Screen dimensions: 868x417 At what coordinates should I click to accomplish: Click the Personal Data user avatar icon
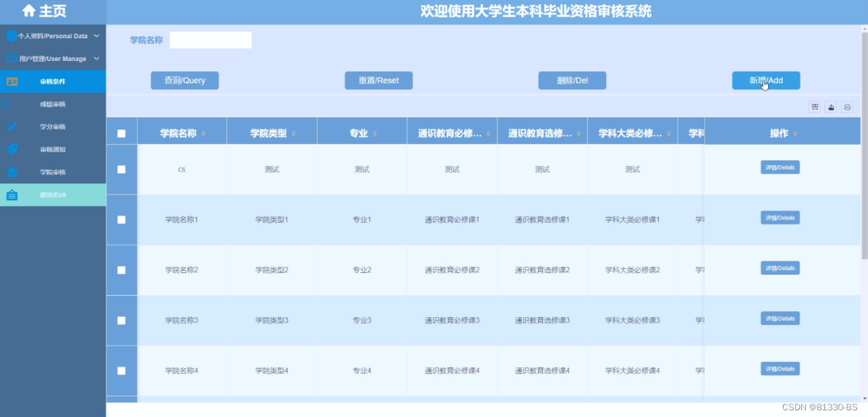tap(11, 36)
